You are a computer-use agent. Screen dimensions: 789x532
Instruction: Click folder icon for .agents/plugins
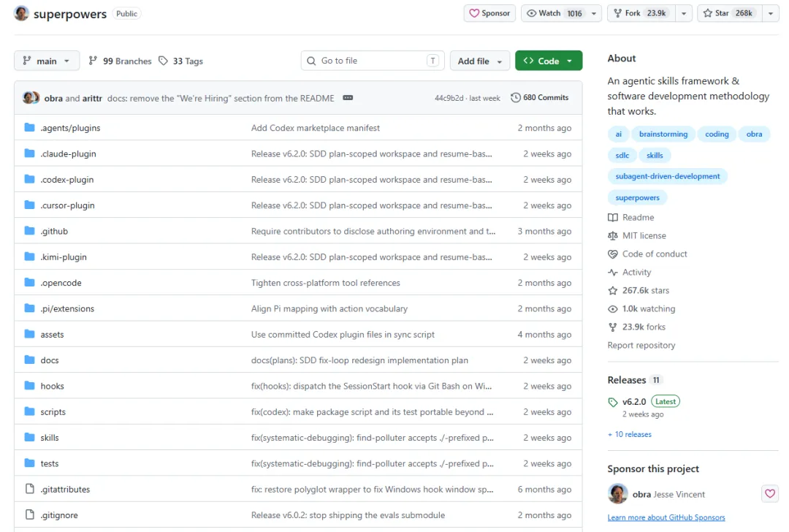pyautogui.click(x=30, y=127)
